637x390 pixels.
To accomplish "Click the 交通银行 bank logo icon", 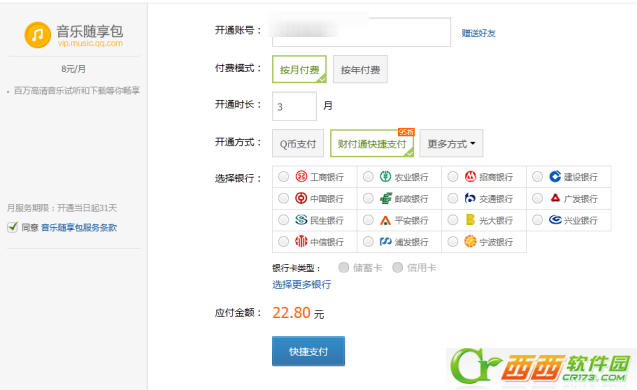I will click(470, 198).
